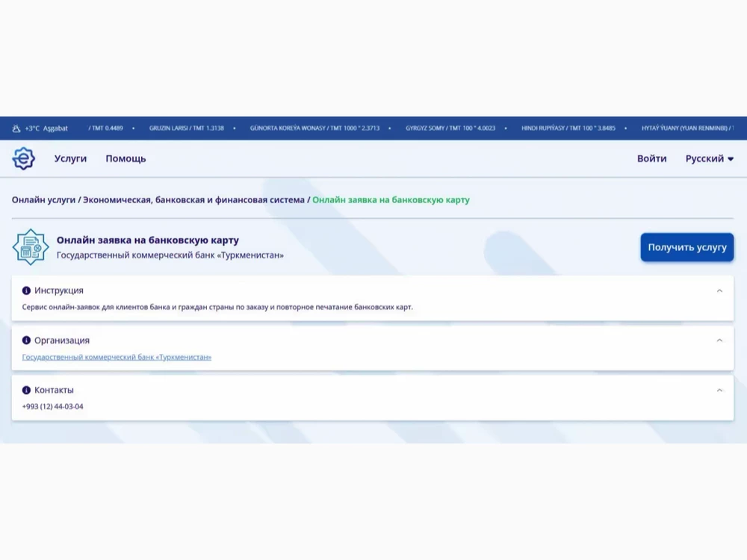This screenshot has height=560, width=747.
Task: Click the GRUZIN LARISI / TMT 1.3138 rate
Action: coord(186,128)
